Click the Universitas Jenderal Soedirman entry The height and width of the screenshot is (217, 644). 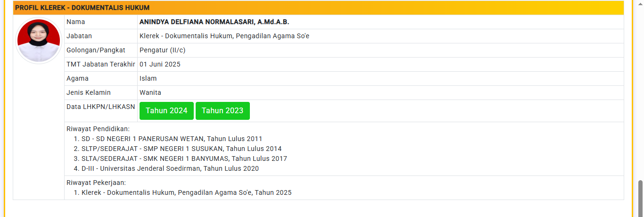point(170,168)
